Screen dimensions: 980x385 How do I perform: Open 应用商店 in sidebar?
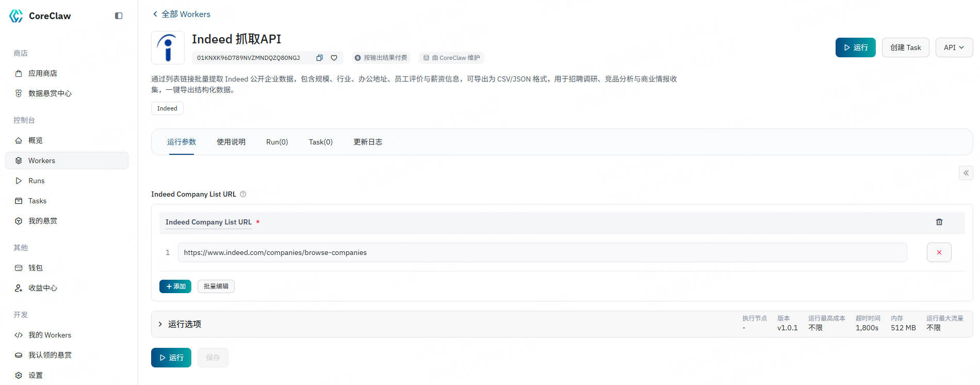click(42, 73)
